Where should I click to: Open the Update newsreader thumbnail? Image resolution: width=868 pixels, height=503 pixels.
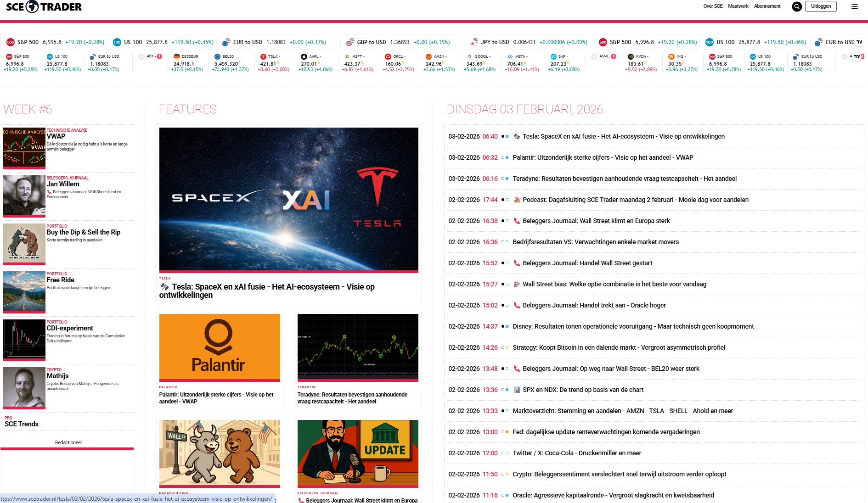[x=358, y=453]
